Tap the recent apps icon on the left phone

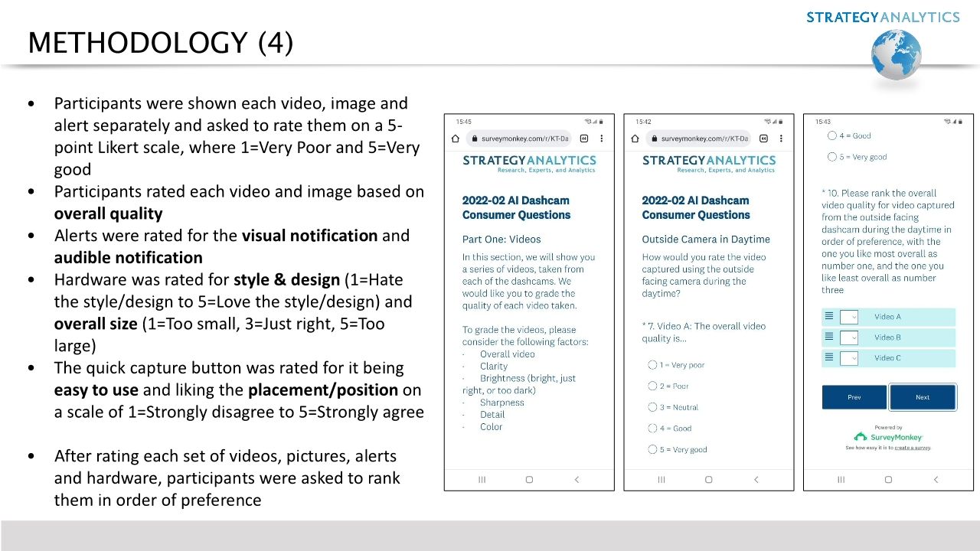pos(482,479)
